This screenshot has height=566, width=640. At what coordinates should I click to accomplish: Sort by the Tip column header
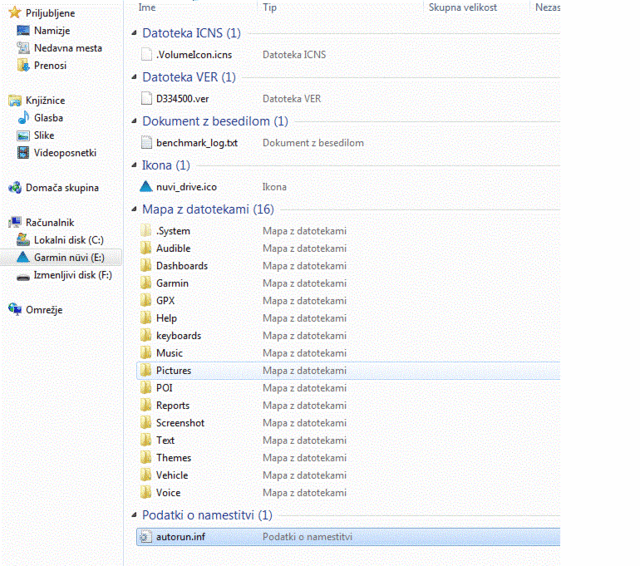tap(269, 7)
